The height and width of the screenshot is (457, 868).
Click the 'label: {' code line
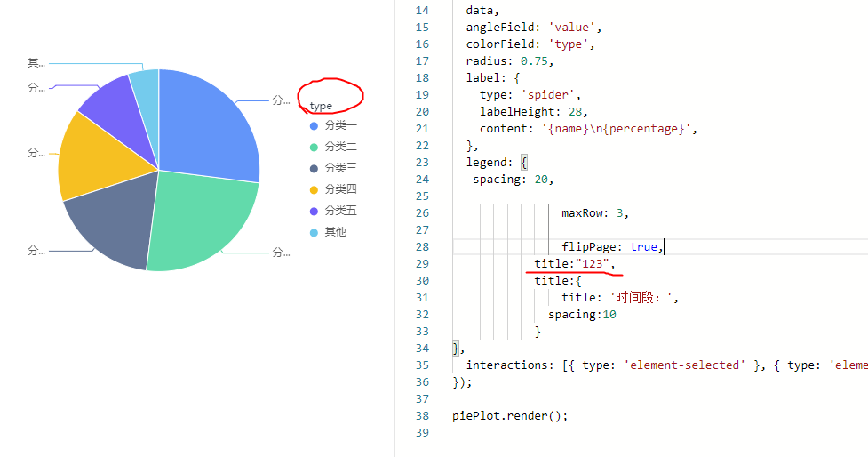[493, 77]
